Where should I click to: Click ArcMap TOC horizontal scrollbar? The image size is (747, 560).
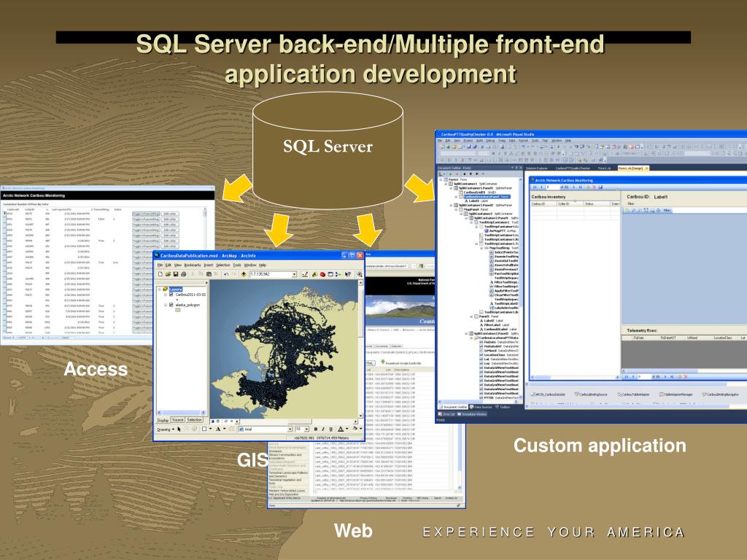(x=182, y=413)
